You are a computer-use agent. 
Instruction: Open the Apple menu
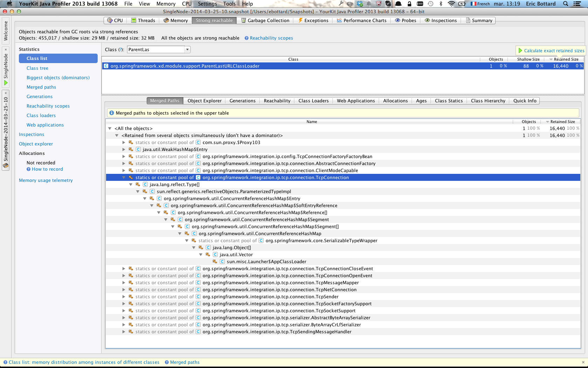(9, 4)
